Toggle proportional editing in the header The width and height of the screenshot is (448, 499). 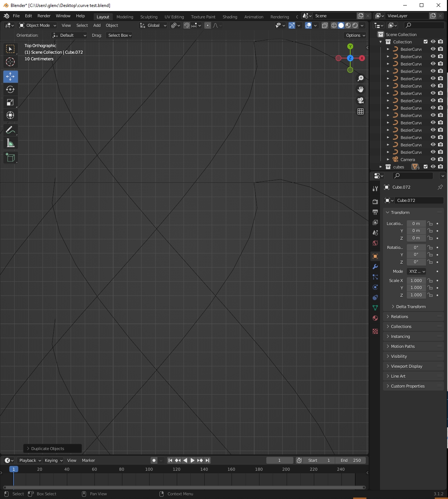[208, 25]
